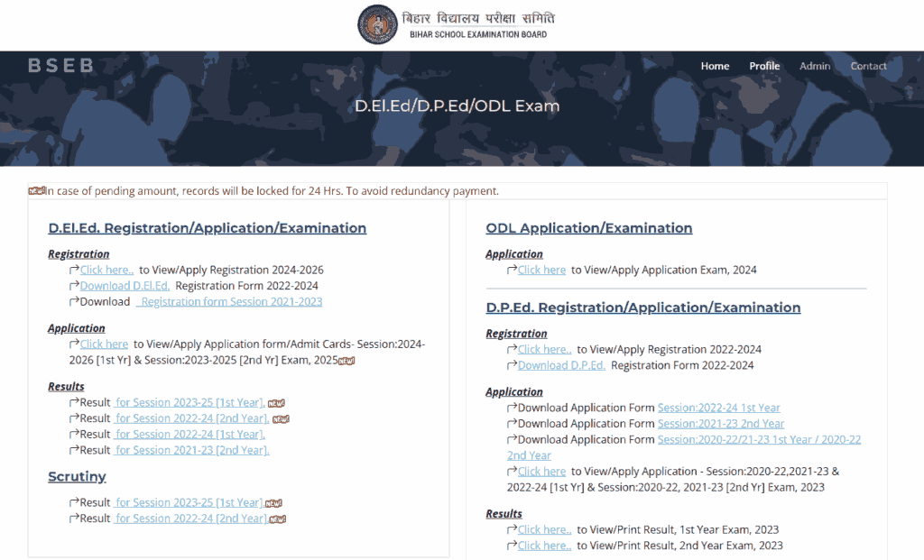Open Session:2021-23 2nd Year application form

coord(721,424)
